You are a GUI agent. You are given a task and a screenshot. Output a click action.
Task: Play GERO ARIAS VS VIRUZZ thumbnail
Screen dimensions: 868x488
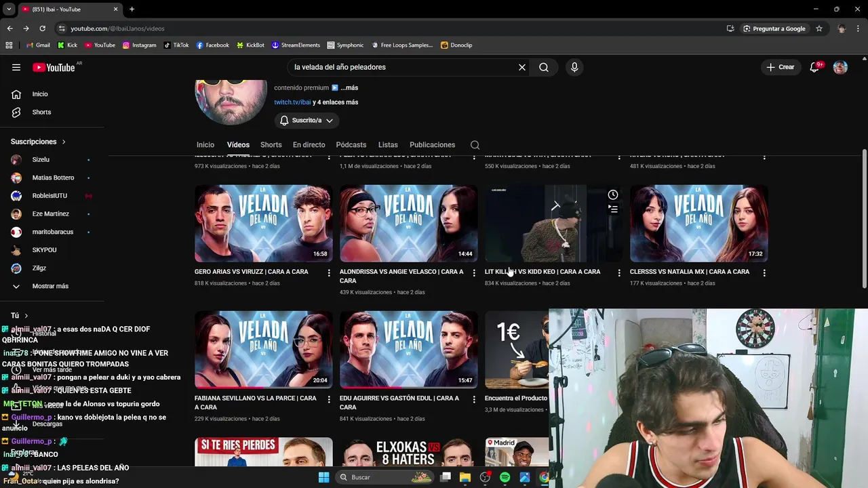[263, 223]
